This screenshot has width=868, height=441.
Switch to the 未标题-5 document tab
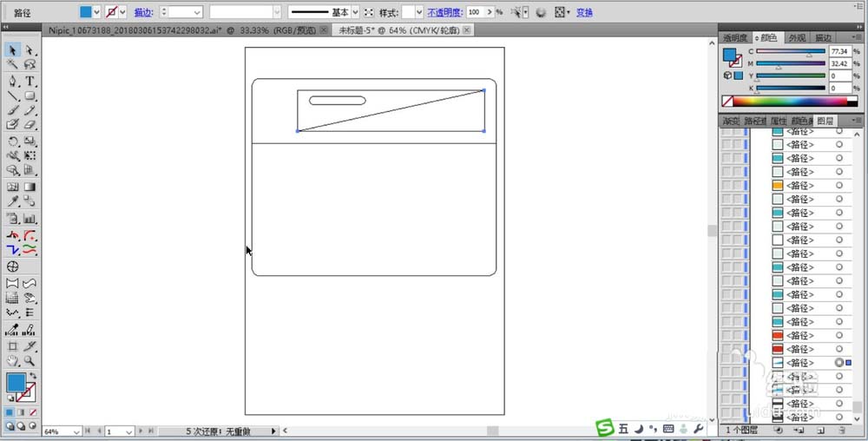tap(404, 30)
